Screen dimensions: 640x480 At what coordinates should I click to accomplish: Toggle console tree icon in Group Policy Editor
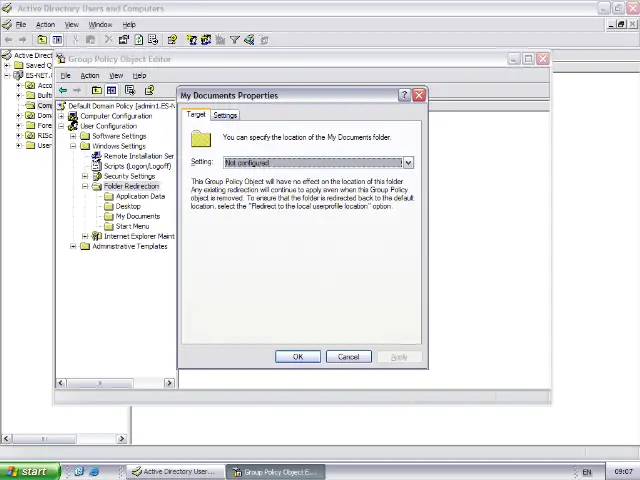[x=111, y=90]
